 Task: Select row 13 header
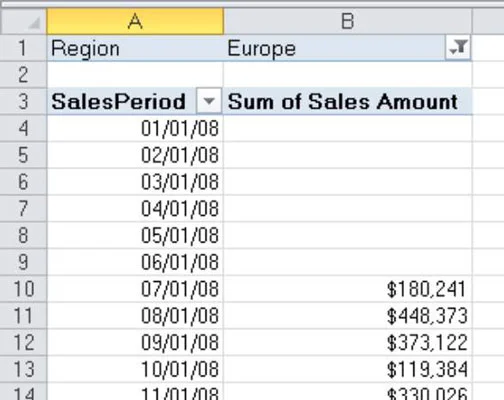23,369
